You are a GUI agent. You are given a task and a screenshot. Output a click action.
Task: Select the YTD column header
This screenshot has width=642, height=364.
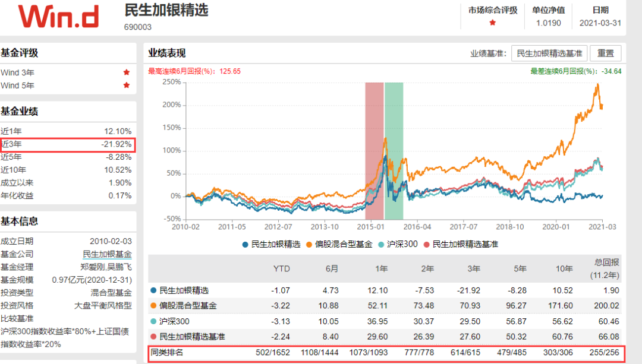281,269
